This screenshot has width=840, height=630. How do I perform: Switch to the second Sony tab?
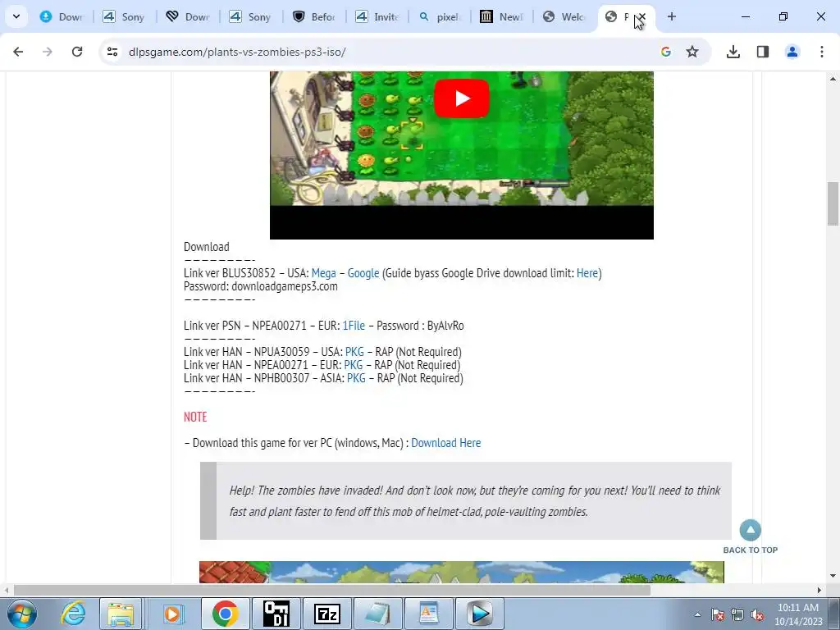(251, 16)
